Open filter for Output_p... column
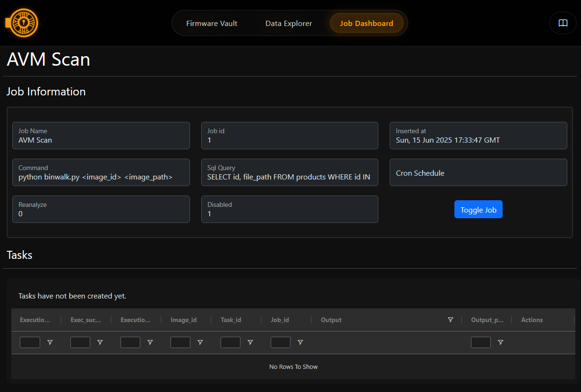The height and width of the screenshot is (392, 581). point(501,342)
